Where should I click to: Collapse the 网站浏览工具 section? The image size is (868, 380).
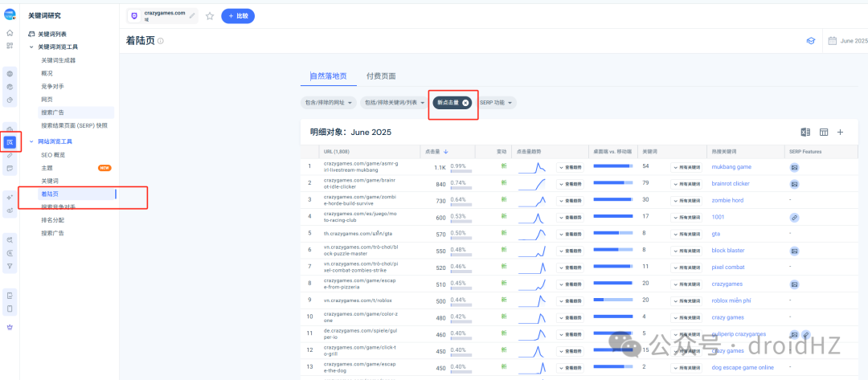[x=31, y=141]
